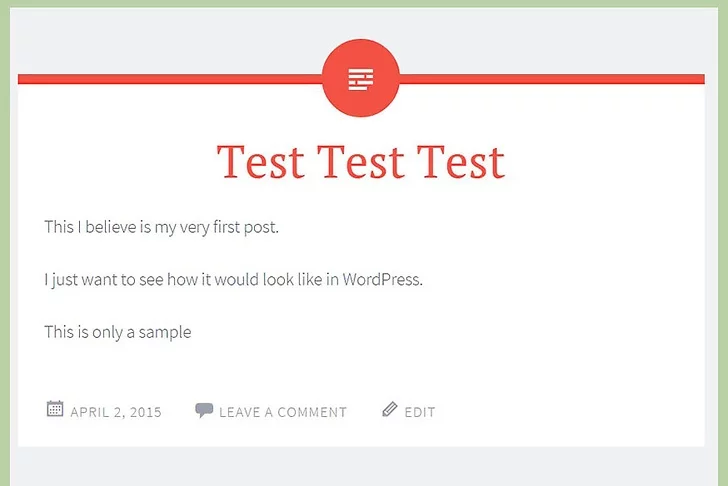Open the April 2, 2015 date link
Screen dimensions: 728x486
116,412
